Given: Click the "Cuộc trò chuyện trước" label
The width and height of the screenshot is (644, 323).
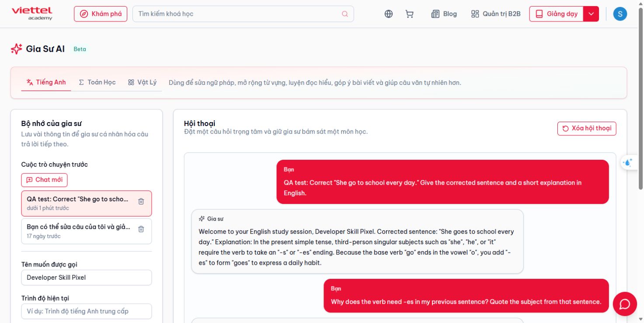Looking at the screenshot, I should (55, 165).
